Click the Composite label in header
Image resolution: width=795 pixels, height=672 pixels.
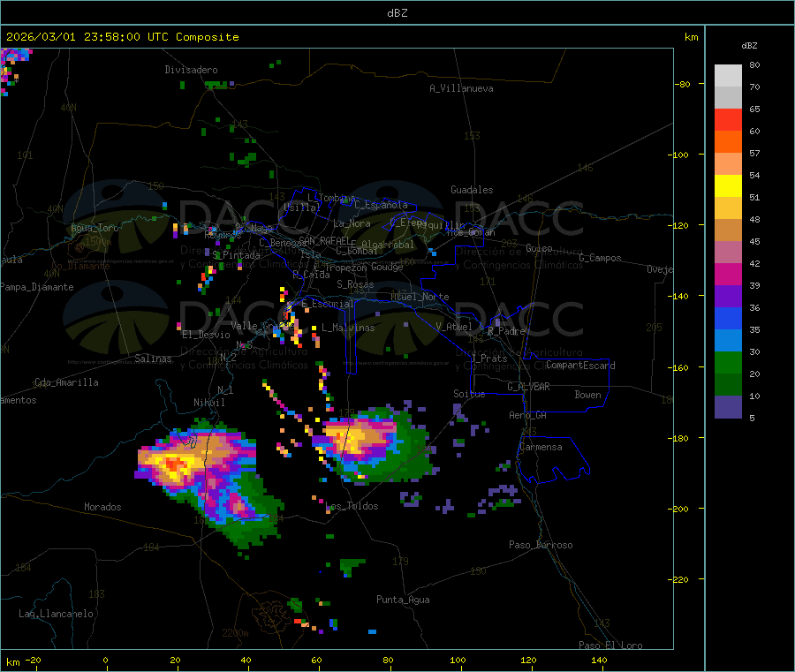[x=208, y=37]
